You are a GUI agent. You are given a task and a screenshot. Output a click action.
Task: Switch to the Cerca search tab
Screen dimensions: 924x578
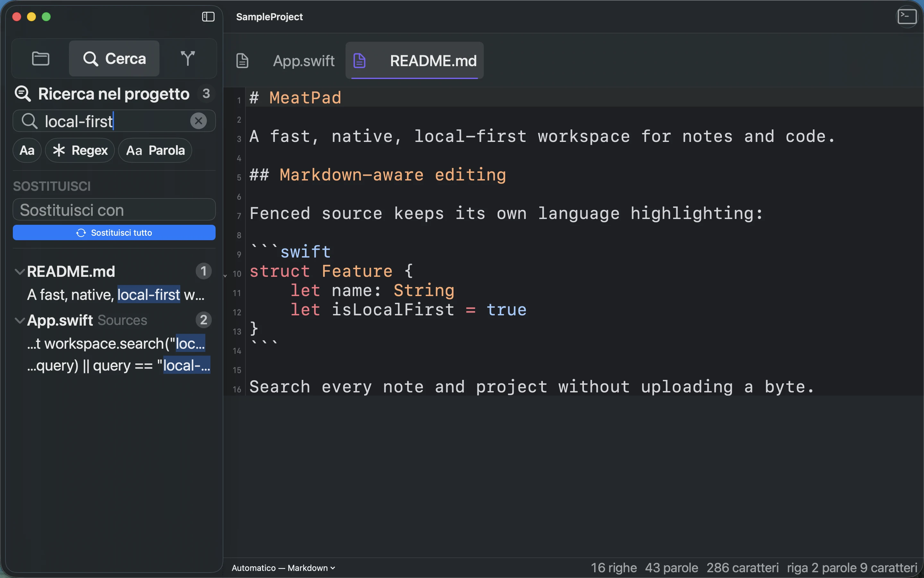coord(114,58)
